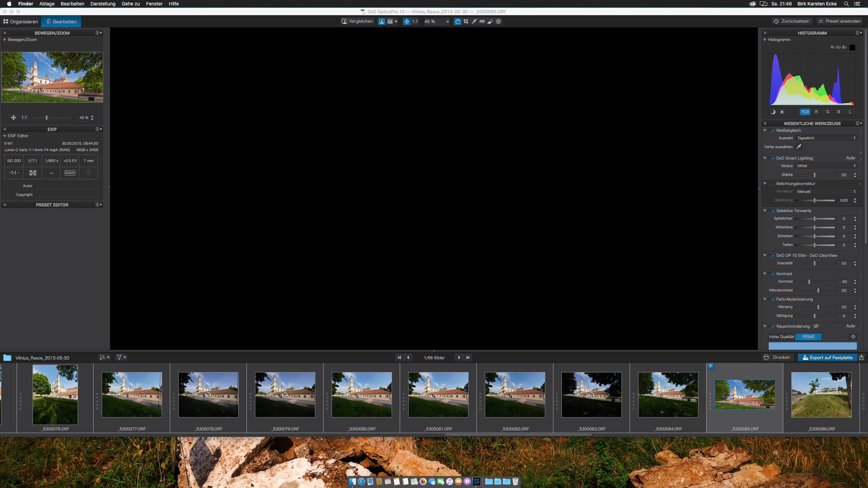Open the neutral color target tool
Image resolution: width=868 pixels, height=488 pixels.
tap(498, 21)
